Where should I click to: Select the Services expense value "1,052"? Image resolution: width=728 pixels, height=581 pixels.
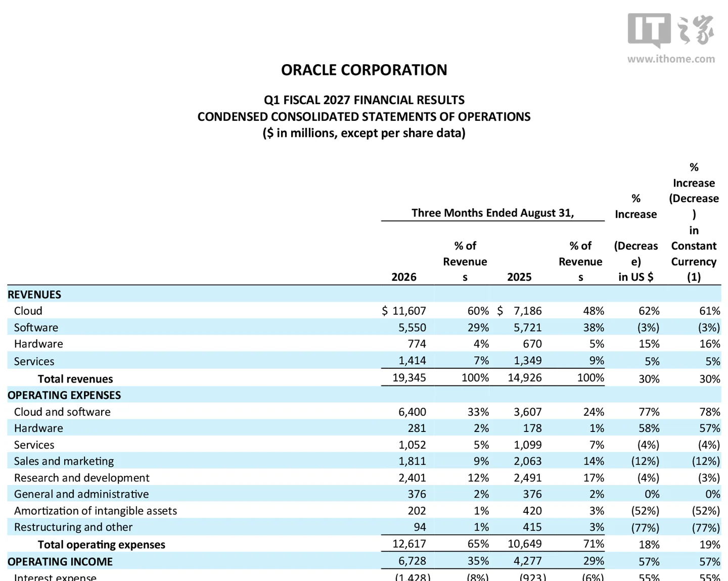pyautogui.click(x=412, y=445)
